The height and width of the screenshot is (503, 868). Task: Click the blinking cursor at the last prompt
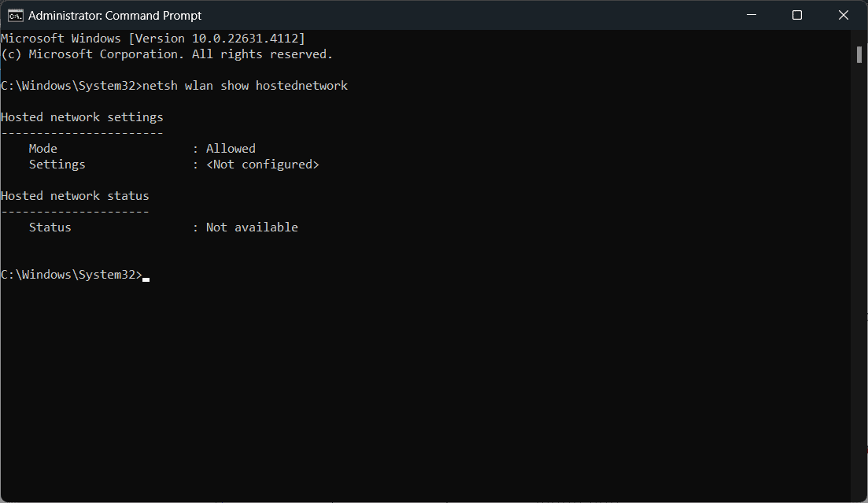[x=146, y=279]
